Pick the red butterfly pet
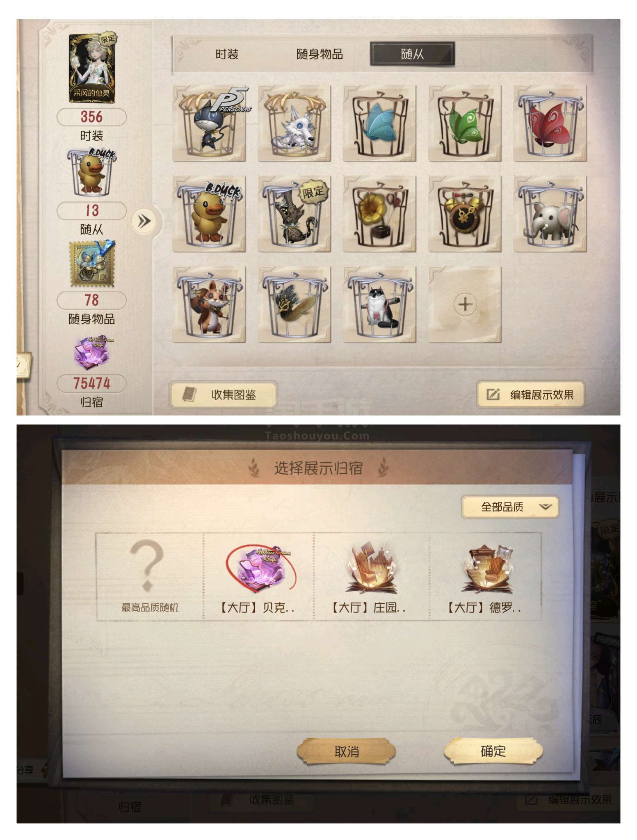The width and height of the screenshot is (637, 840). [x=550, y=123]
